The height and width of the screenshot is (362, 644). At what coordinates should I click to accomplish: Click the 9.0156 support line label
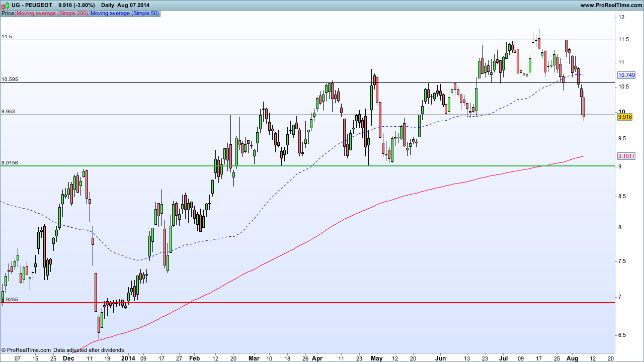(x=10, y=162)
